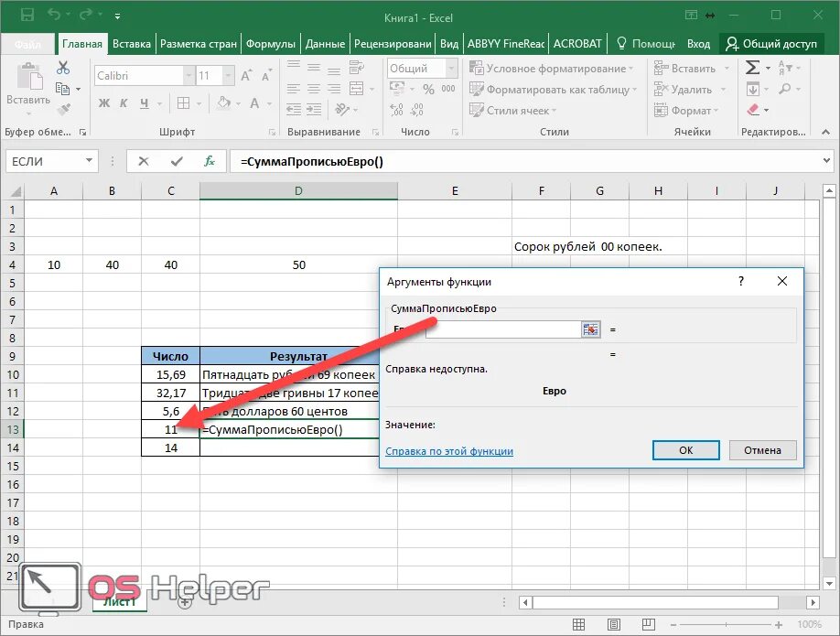Click the Paste (Вставить) clipboard icon
840x636 pixels.
29,75
